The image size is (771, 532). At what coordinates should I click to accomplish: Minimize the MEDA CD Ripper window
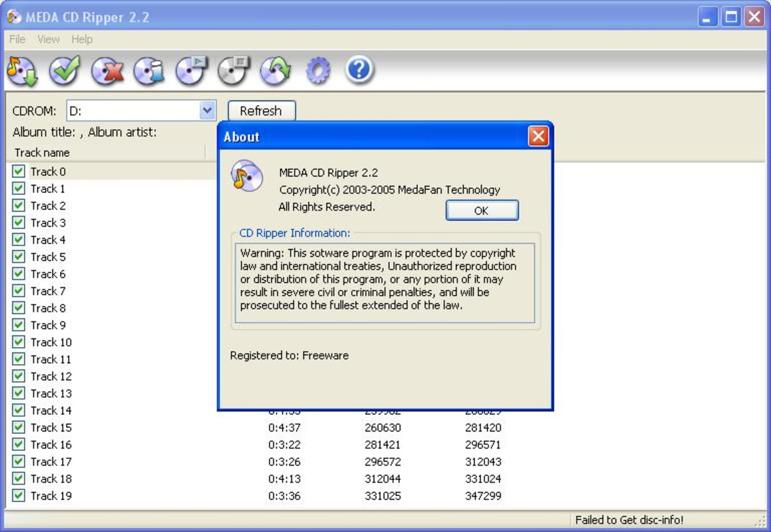[x=708, y=17]
